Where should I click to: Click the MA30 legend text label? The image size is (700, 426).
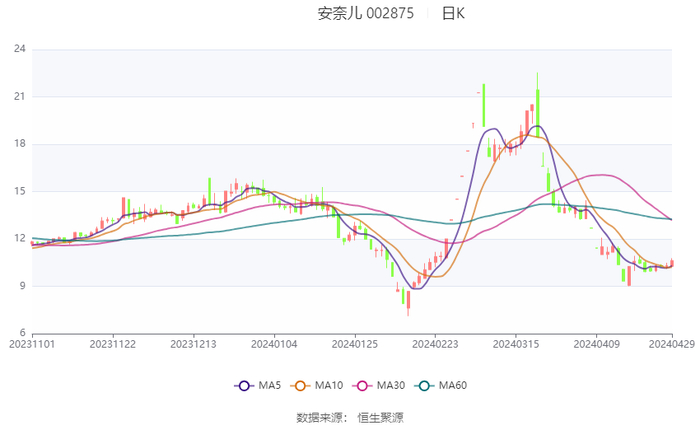coord(393,386)
